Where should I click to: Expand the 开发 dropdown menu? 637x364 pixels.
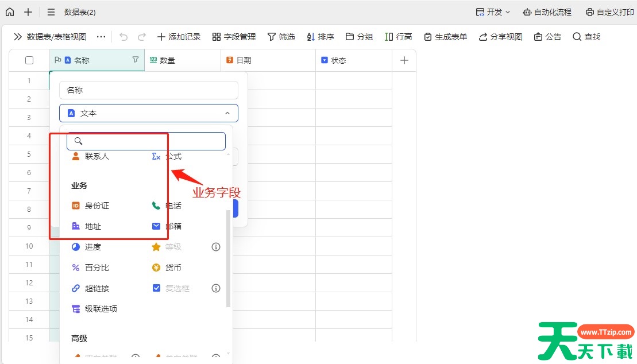pyautogui.click(x=493, y=12)
